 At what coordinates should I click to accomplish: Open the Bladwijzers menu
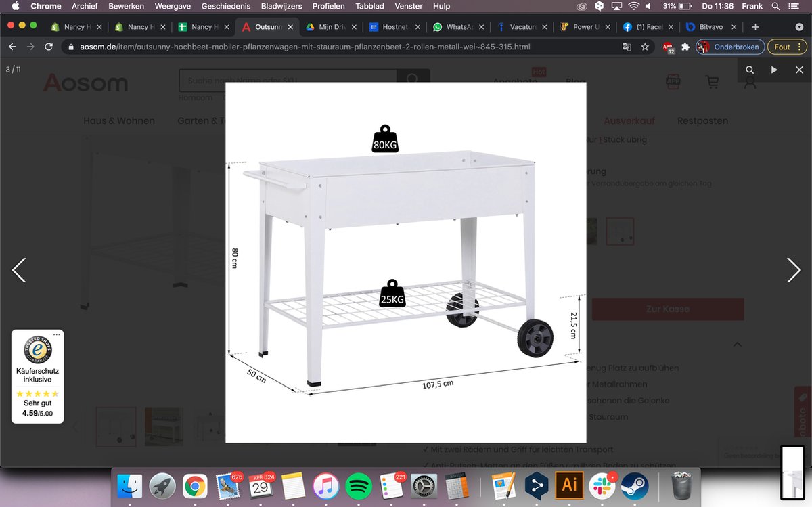pyautogui.click(x=281, y=6)
